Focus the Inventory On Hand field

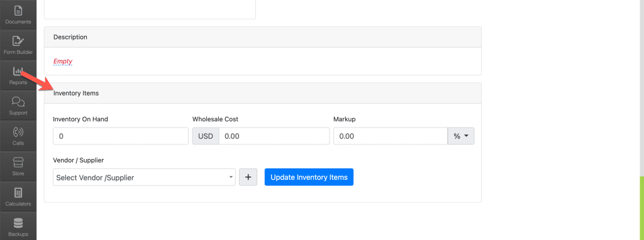(x=121, y=136)
